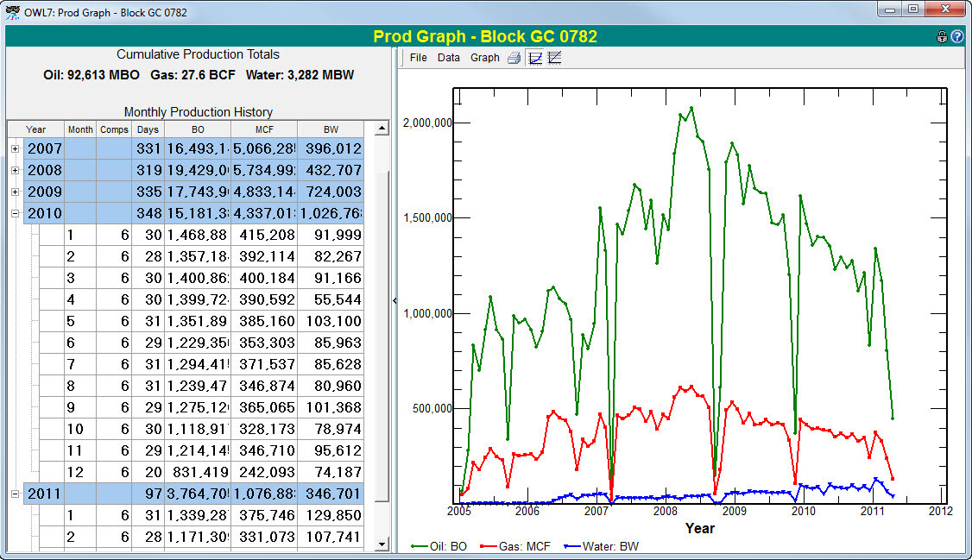Screen dimensions: 972x560
Task: Open the Data menu
Action: (449, 58)
